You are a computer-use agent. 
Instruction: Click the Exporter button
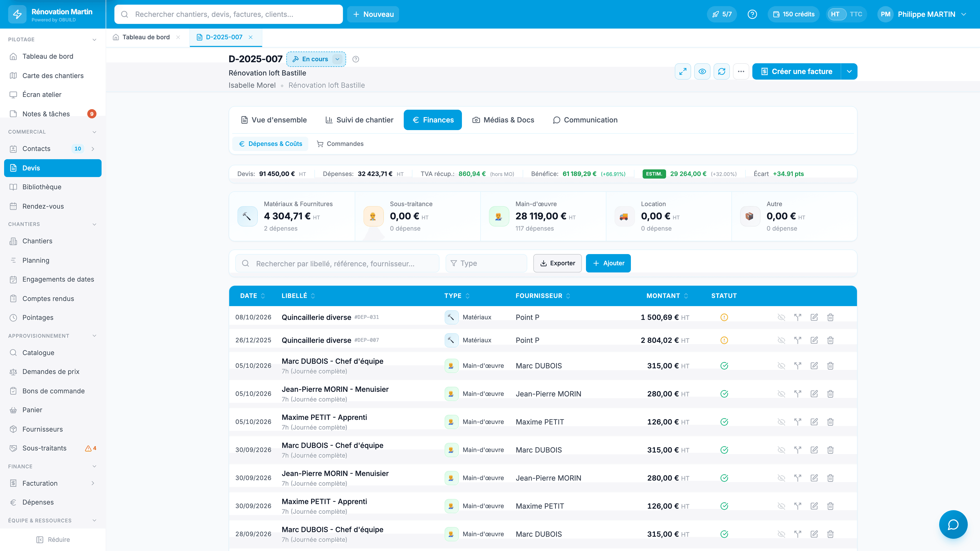pyautogui.click(x=557, y=263)
